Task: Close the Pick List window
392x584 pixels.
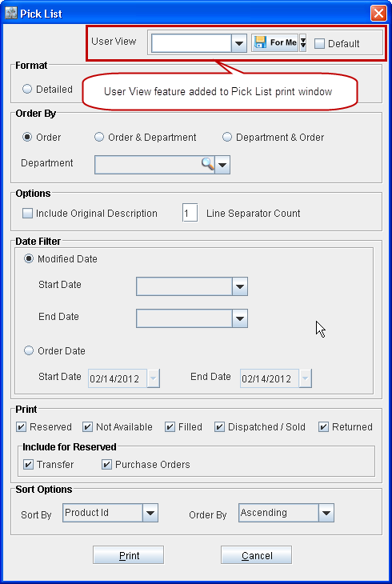Action: pos(378,14)
